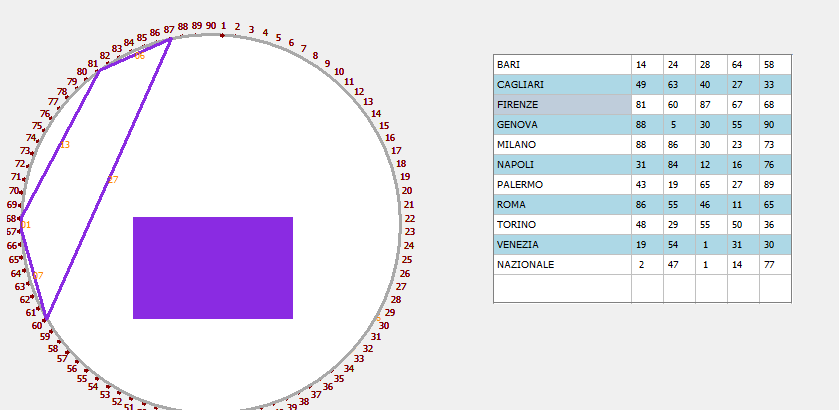Select the TORINO row label
The height and width of the screenshot is (410, 839).
pyautogui.click(x=562, y=225)
